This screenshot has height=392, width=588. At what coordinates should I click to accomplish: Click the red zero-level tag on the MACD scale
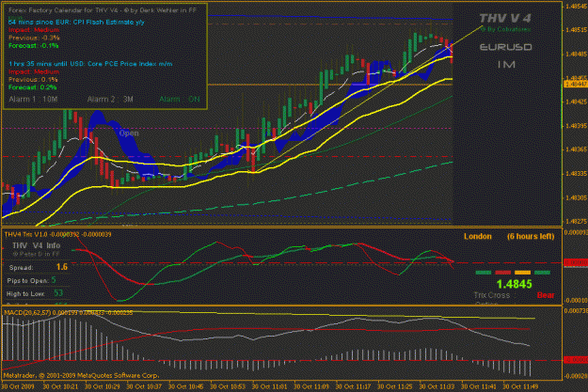pyautogui.click(x=576, y=360)
